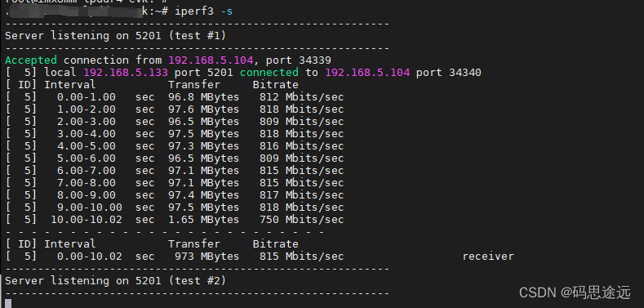Image resolution: width=644 pixels, height=308 pixels.
Task: Click interval "4.00-5.00"
Action: [87, 146]
